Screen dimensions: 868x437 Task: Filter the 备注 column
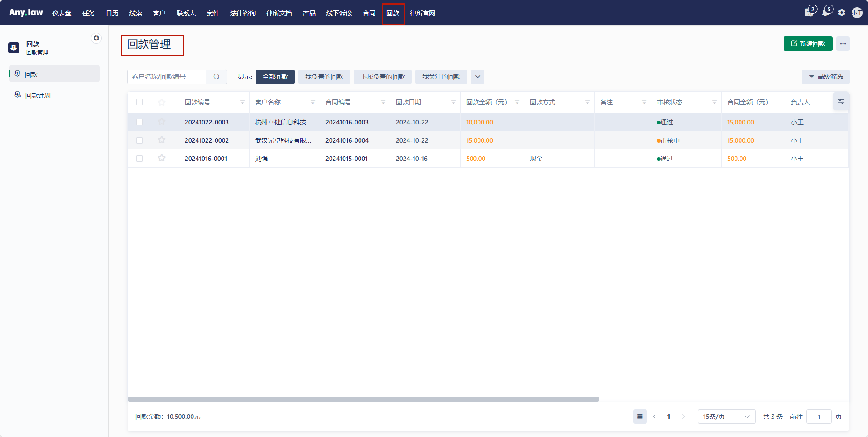click(x=644, y=102)
